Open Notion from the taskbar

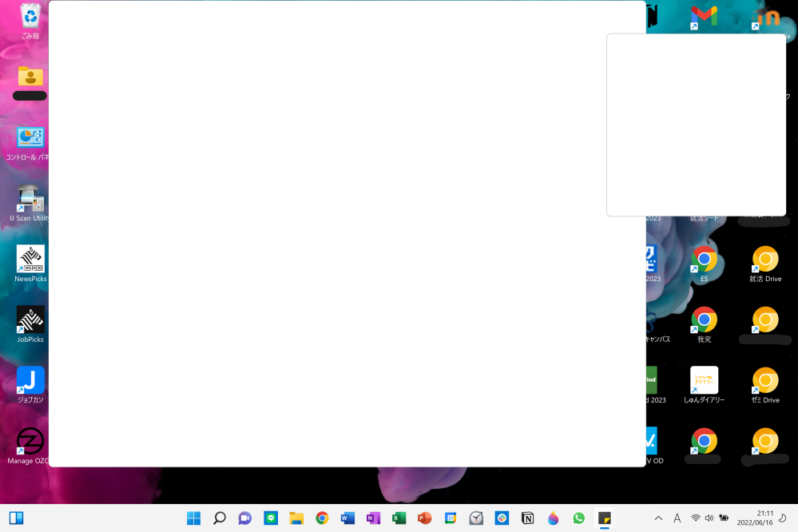pyautogui.click(x=527, y=518)
